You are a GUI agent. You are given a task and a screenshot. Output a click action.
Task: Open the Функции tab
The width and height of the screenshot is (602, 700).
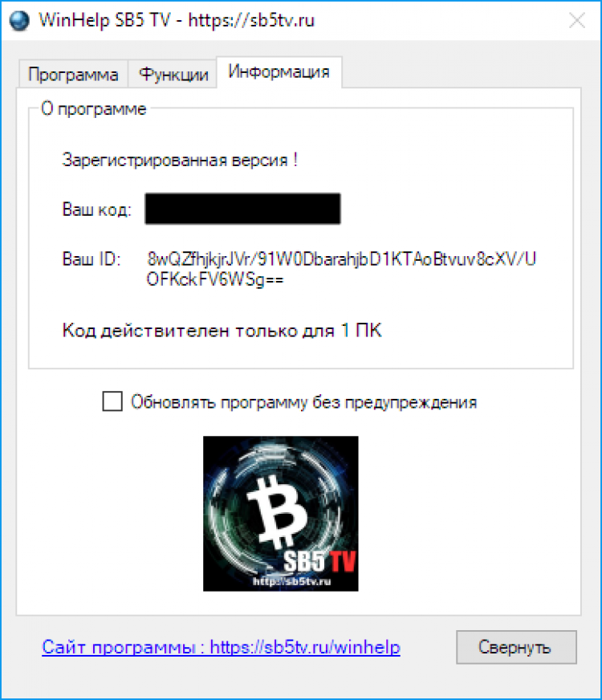(x=173, y=74)
